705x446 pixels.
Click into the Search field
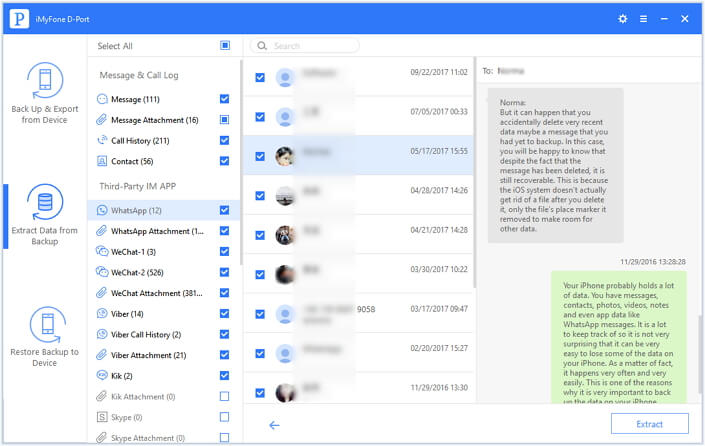pos(305,45)
